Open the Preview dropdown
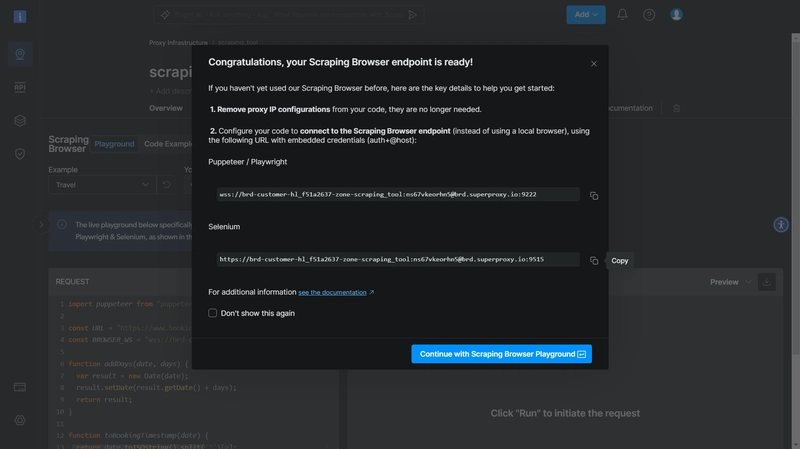 coord(731,282)
